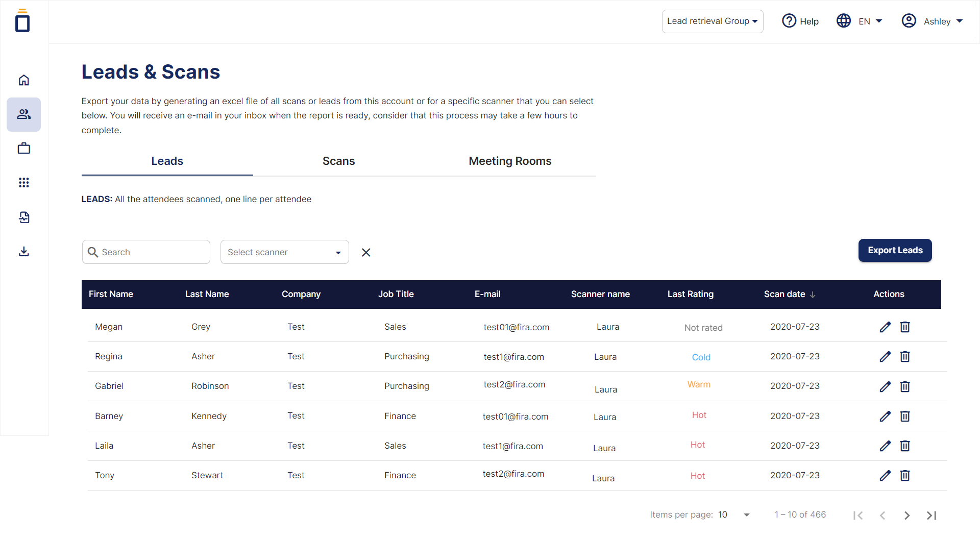Go to previous page of leads

[883, 516]
